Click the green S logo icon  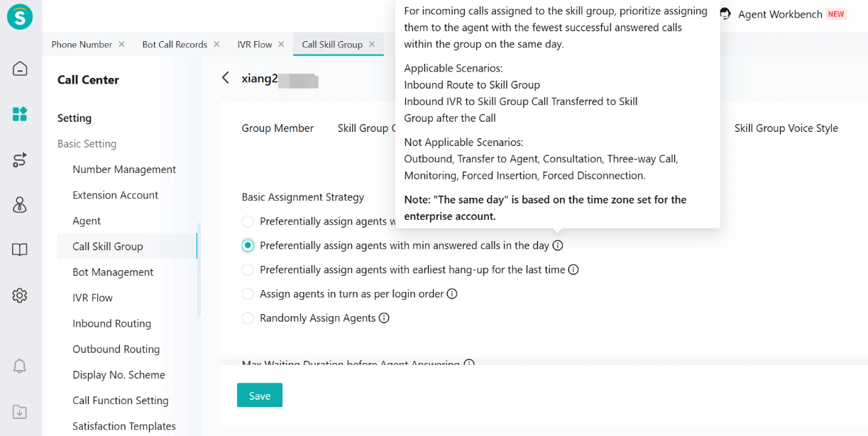pos(20,18)
